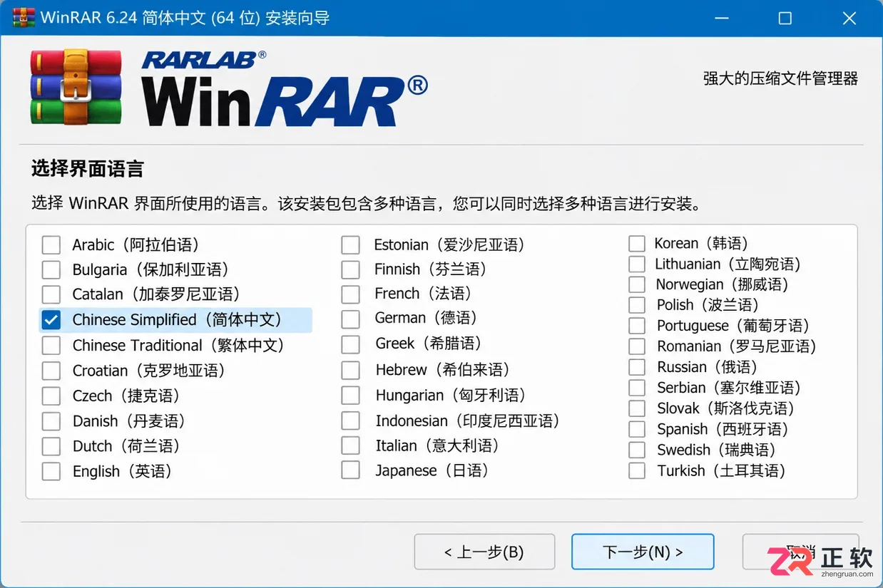Check the Lithuanian language box
Viewport: 883px width, 588px height.
[x=637, y=264]
